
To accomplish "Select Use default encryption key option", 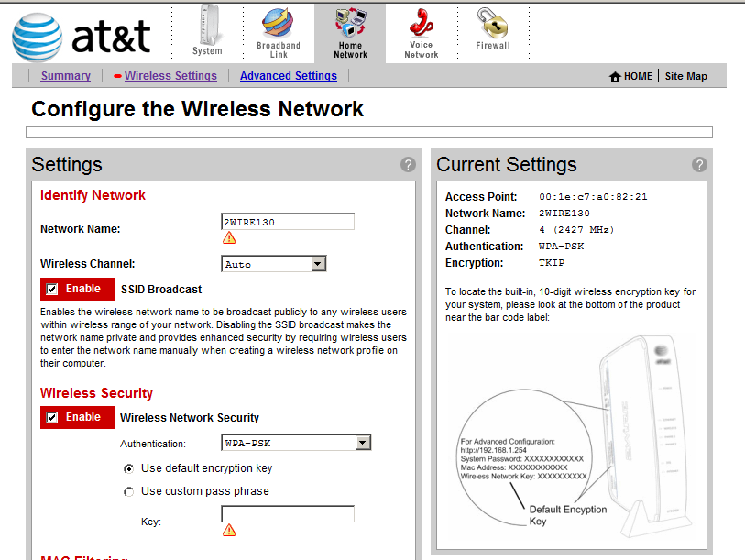I will coord(128,468).
